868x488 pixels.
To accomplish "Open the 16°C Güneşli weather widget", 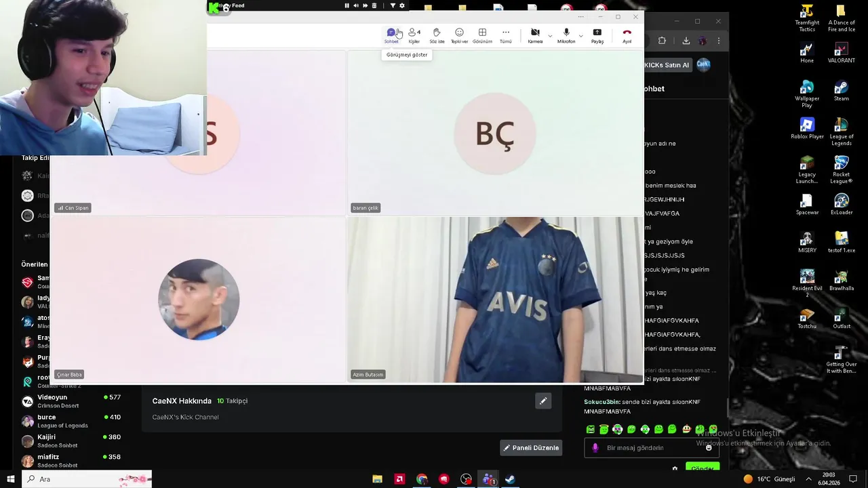I will tap(769, 479).
